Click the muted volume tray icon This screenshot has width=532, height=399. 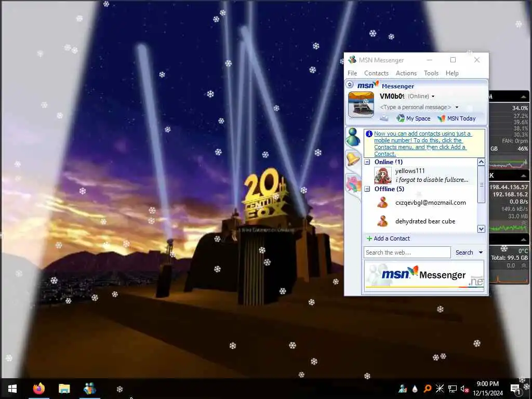pyautogui.click(x=464, y=389)
